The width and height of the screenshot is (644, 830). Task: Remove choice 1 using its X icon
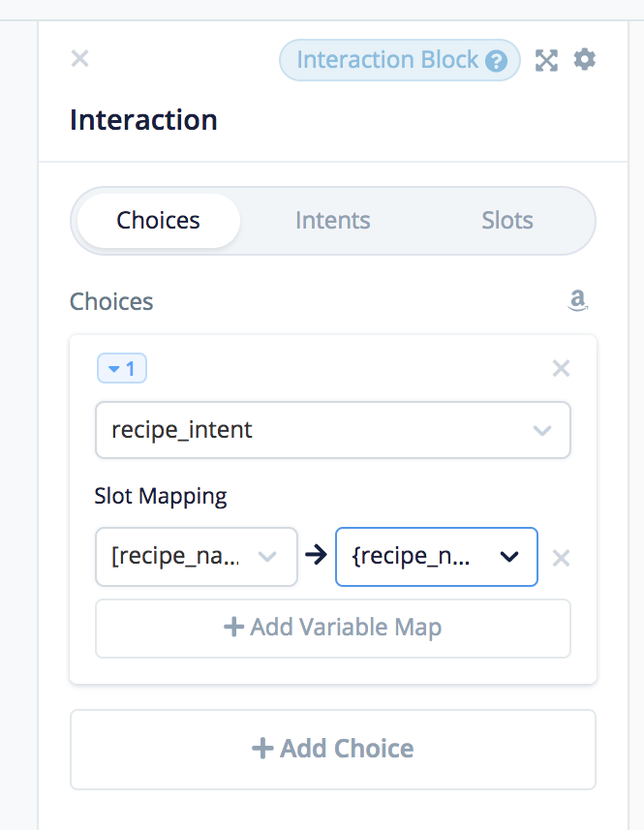click(x=561, y=368)
